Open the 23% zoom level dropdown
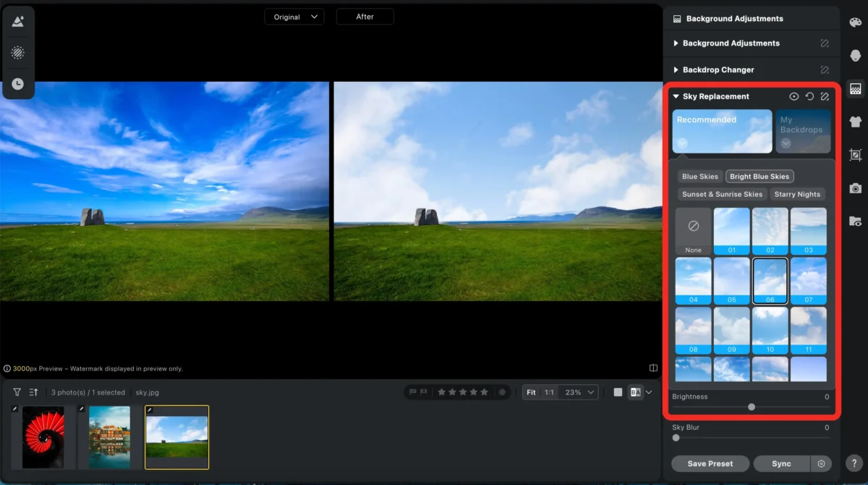The image size is (868, 485). [580, 392]
